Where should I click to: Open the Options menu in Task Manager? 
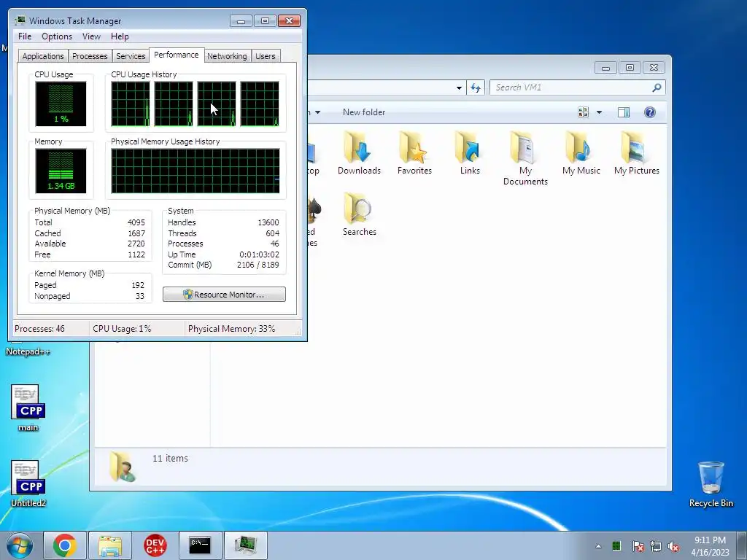coord(57,36)
